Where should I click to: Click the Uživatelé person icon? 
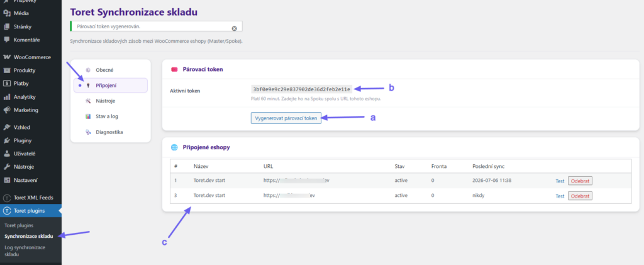point(6,154)
